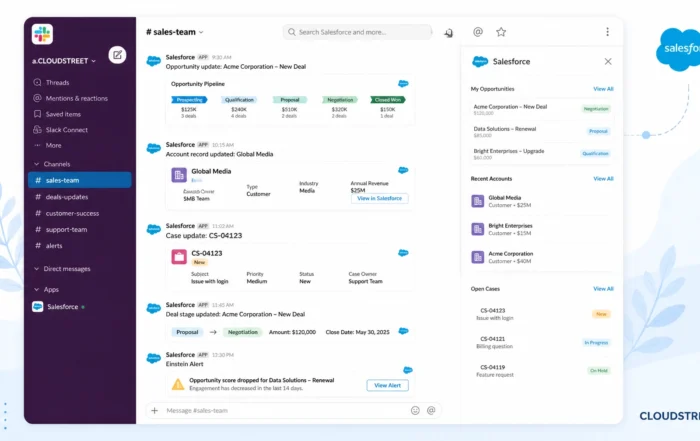700x441 pixels.
Task: Click the plus attach icon in composer
Action: click(154, 411)
